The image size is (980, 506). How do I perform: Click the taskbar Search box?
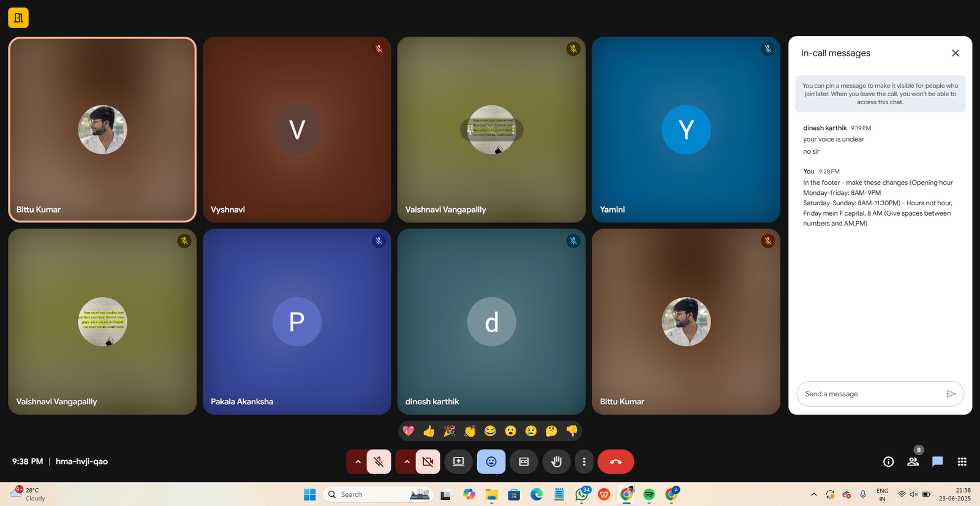click(378, 494)
